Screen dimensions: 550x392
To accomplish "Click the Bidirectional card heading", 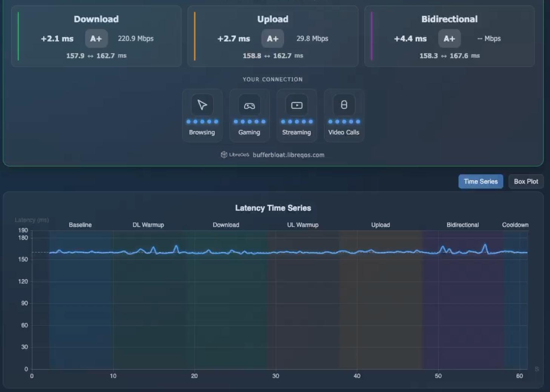I will point(449,19).
